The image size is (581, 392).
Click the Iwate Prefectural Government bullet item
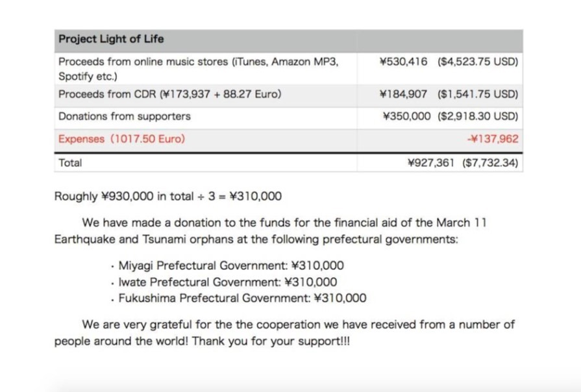click(x=228, y=282)
